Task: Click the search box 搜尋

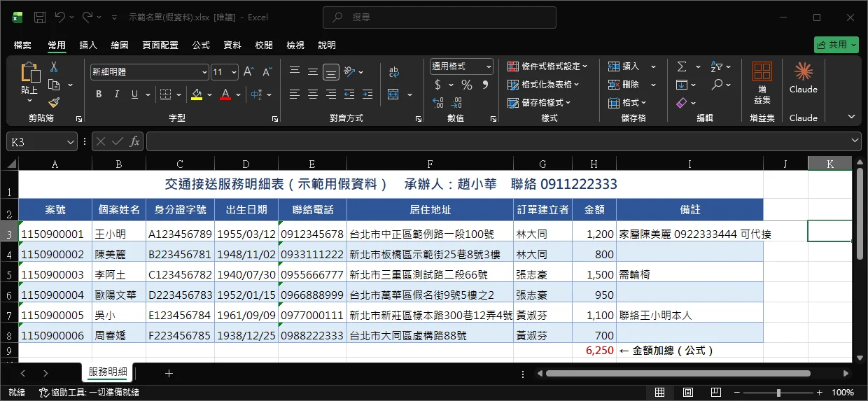Action: click(440, 17)
